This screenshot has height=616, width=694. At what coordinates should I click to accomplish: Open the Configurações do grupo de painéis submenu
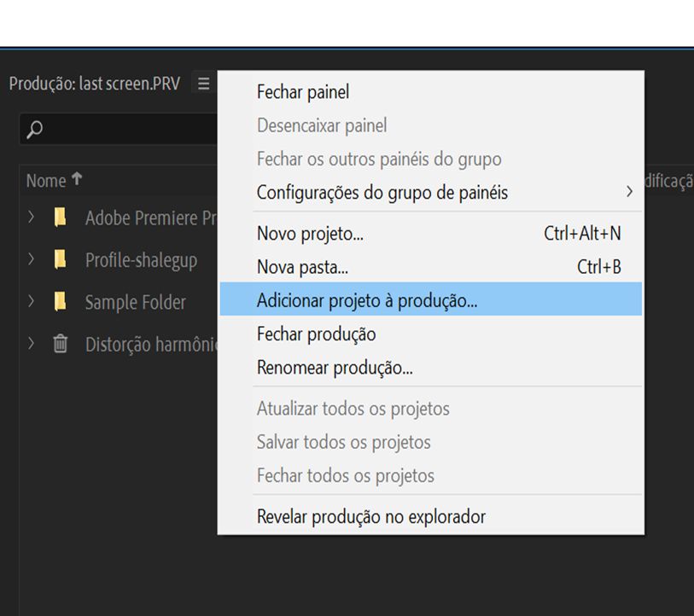382,192
